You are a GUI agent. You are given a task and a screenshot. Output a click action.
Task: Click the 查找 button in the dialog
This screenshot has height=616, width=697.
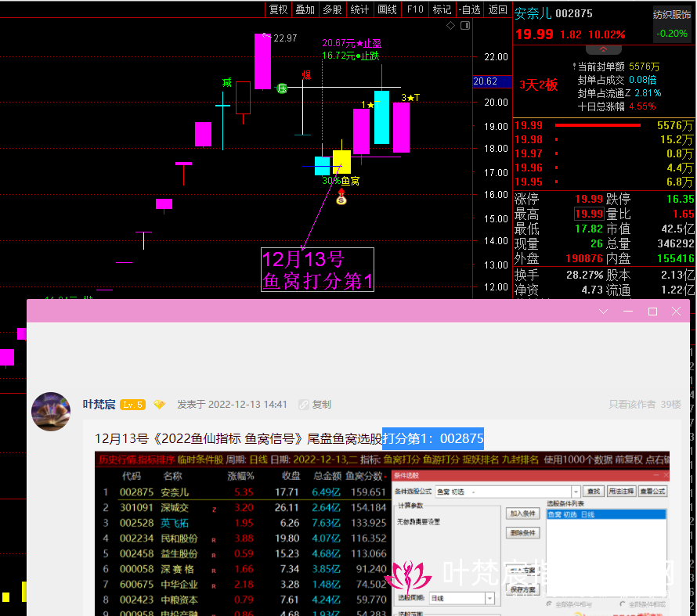pyautogui.click(x=594, y=492)
